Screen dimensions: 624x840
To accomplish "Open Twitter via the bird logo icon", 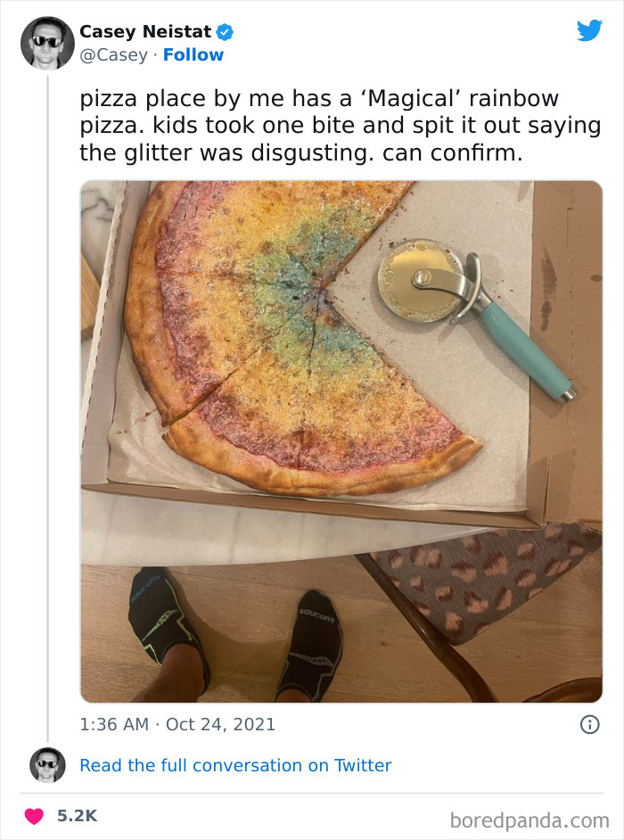I will click(x=590, y=32).
